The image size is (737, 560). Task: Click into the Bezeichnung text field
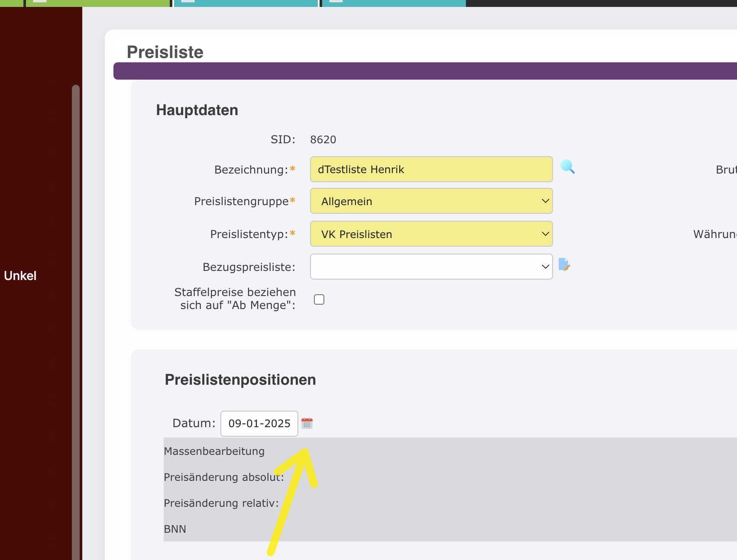[431, 170]
